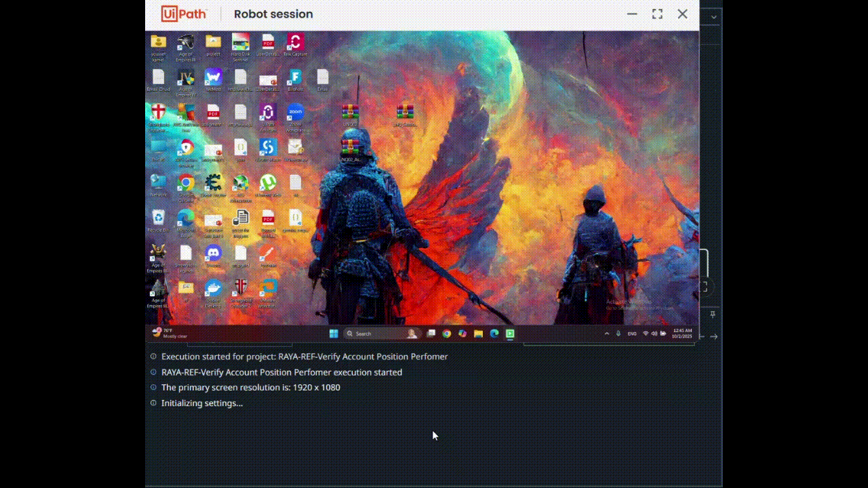Viewport: 868px width, 488px height.
Task: Open Edge from the taskbar
Action: [x=494, y=333]
